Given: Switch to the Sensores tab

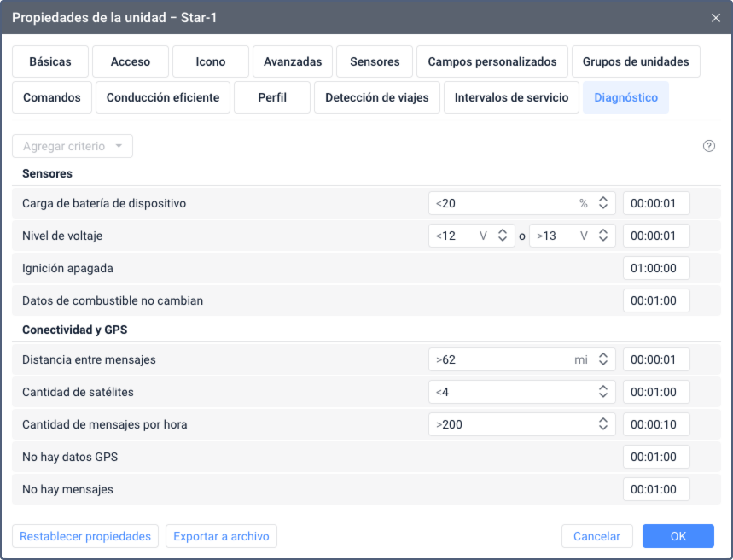Looking at the screenshot, I should point(375,61).
